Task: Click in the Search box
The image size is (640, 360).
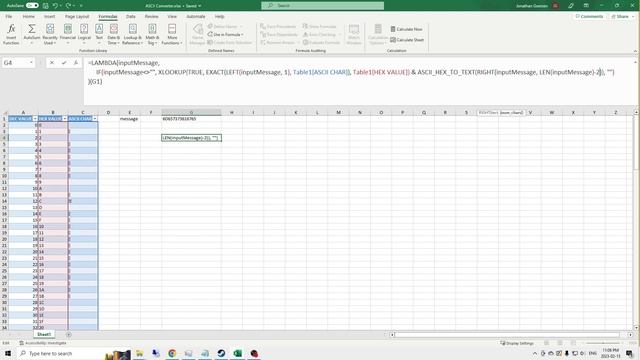Action: click(322, 5)
